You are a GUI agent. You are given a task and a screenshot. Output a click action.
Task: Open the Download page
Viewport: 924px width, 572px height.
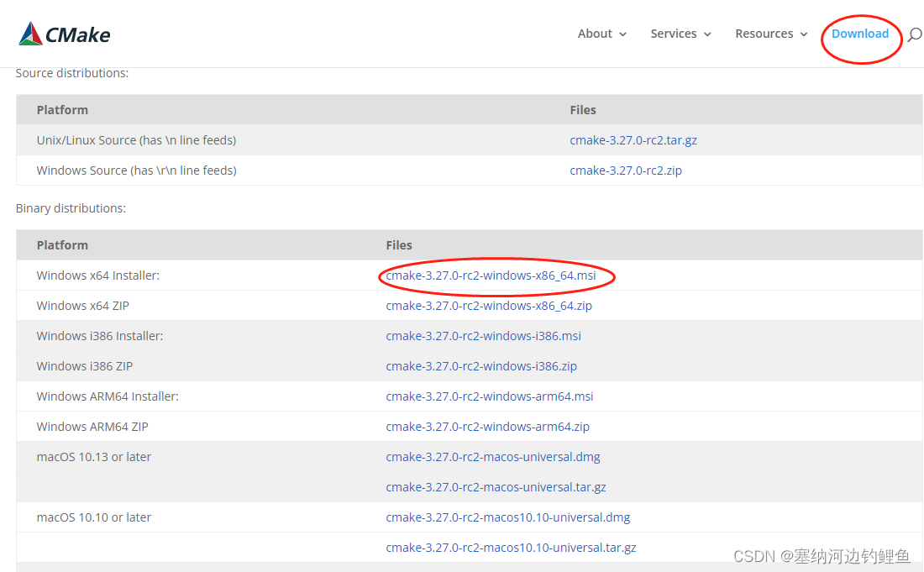click(x=860, y=34)
